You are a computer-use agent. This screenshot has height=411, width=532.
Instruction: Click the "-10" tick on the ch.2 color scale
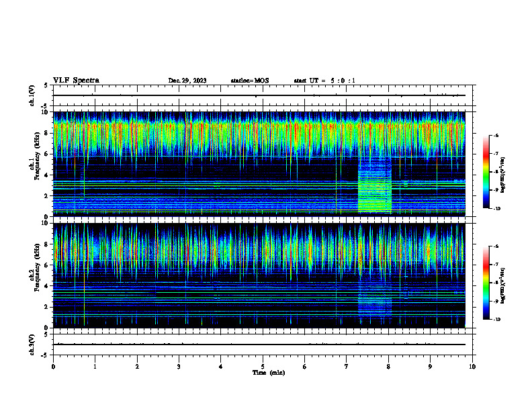[496, 320]
